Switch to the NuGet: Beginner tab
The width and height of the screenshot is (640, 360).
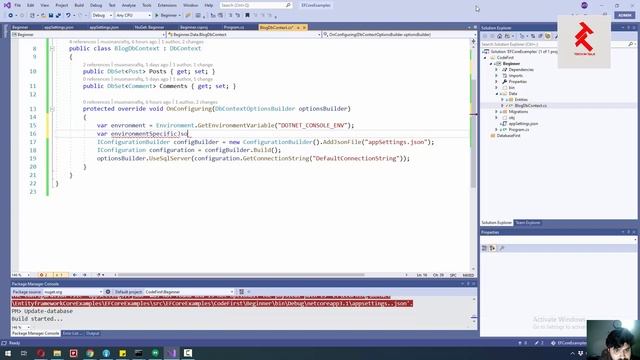pyautogui.click(x=149, y=27)
